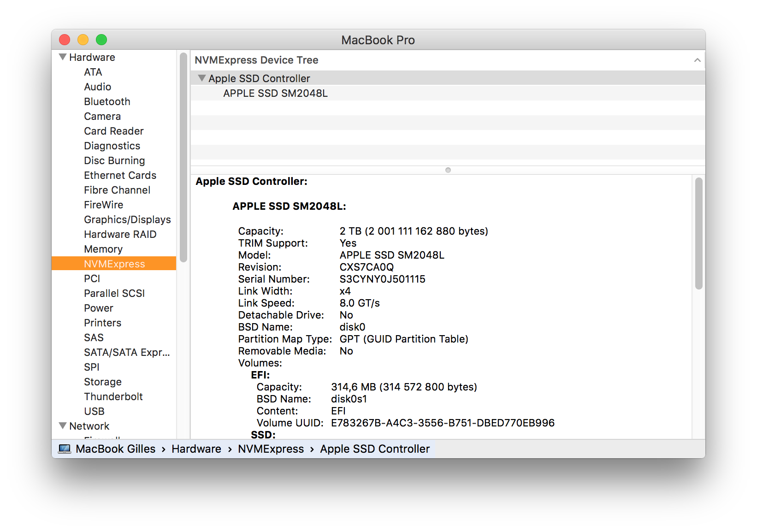Click the Link Speed value 8.0 GT/s
Viewport: 757px width, 532px height.
pos(360,303)
